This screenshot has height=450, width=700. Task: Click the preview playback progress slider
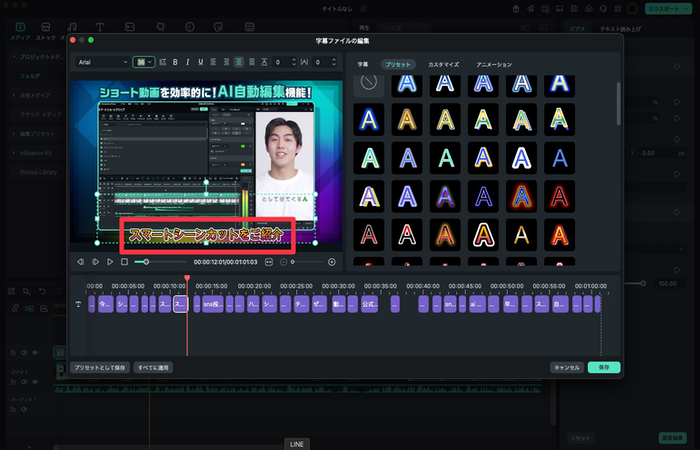point(160,262)
